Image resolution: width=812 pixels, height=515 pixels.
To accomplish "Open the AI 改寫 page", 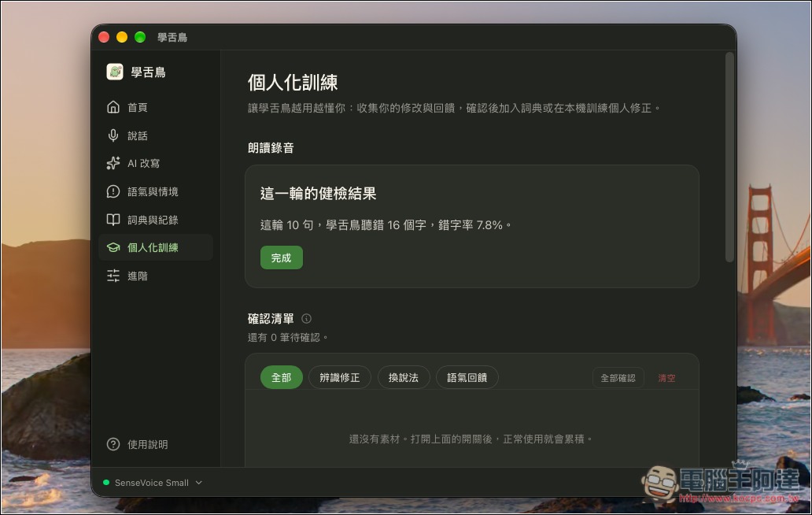I will pyautogui.click(x=155, y=163).
